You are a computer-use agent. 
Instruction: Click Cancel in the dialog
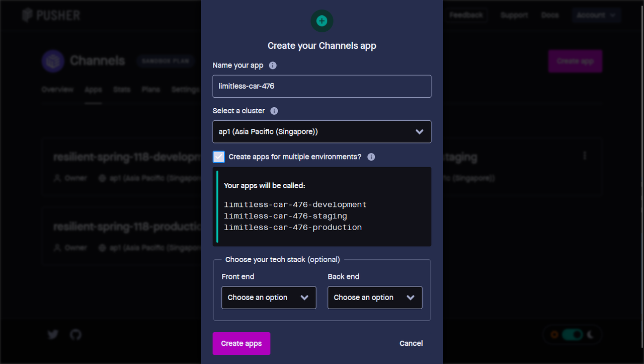click(x=411, y=343)
